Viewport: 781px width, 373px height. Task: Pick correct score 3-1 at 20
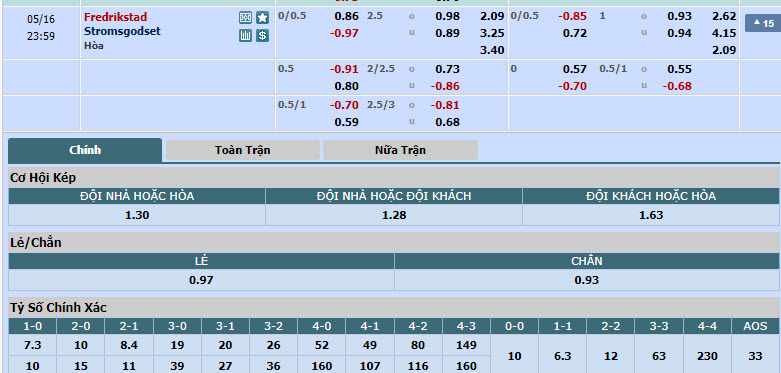coord(225,345)
